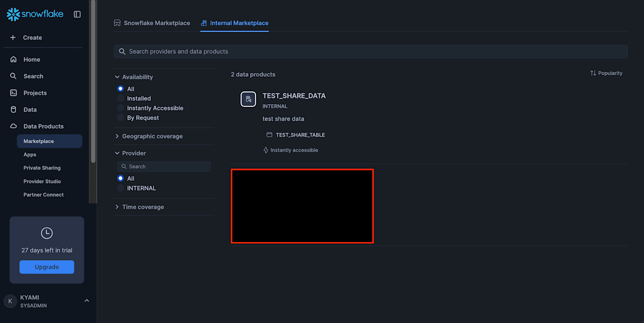Click the Search magnifier icon in sidebar
644x323 pixels.
(x=13, y=76)
